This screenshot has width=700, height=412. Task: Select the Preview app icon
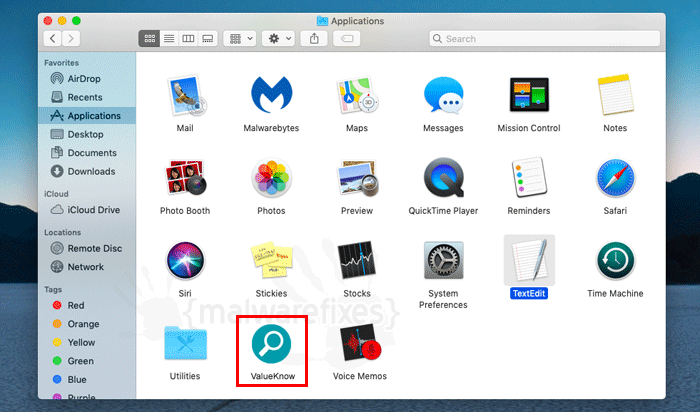pos(357,178)
